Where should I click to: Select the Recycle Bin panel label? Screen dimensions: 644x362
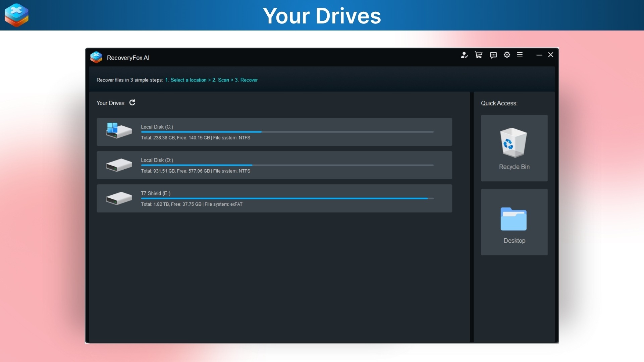[x=514, y=167]
